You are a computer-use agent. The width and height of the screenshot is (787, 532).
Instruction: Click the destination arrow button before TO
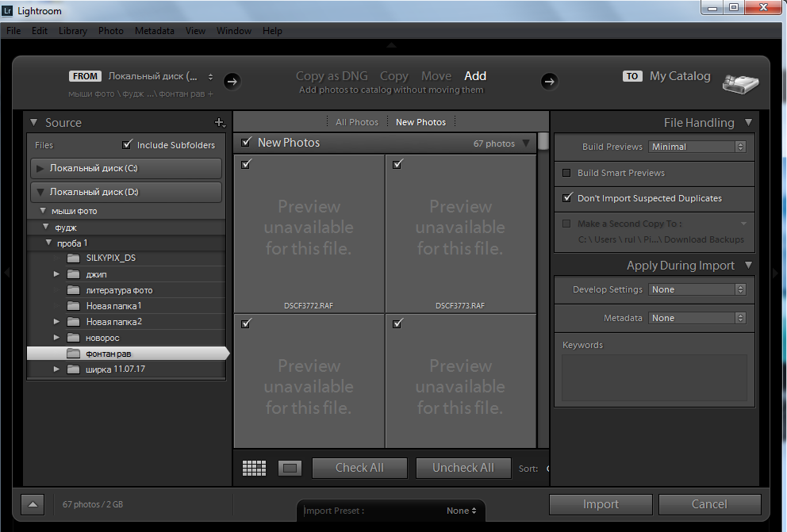click(549, 81)
